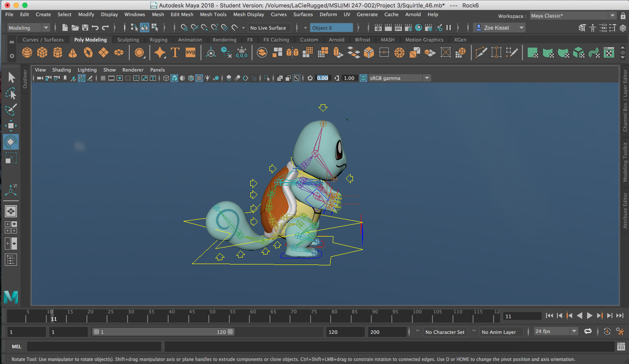Open the 24 fps frame rate dropdown
The height and width of the screenshot is (364, 629).
[x=556, y=331]
